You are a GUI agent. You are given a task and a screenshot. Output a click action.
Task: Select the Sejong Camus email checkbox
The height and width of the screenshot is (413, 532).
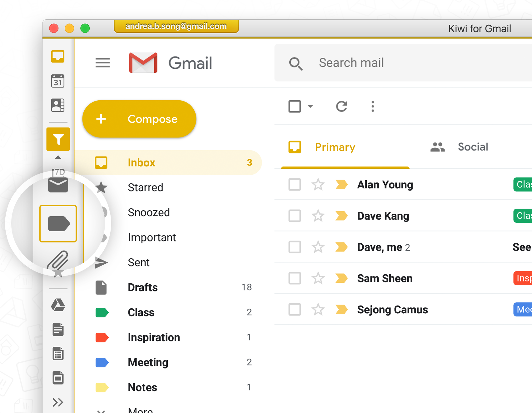coord(295,310)
